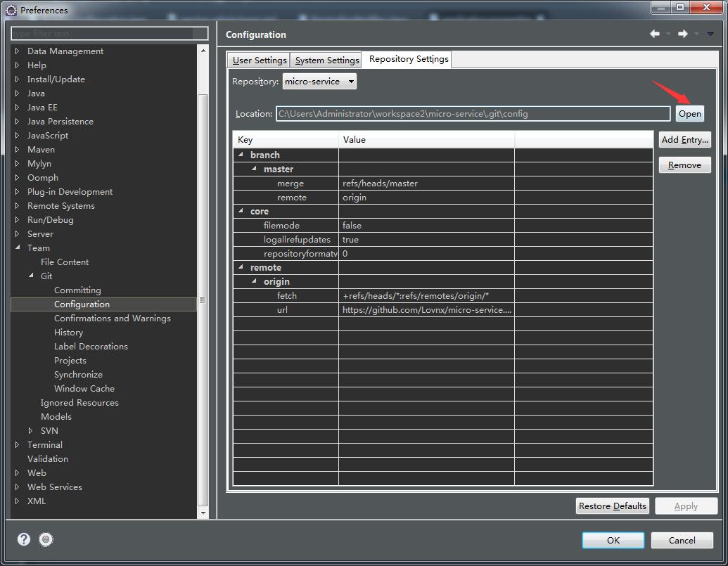Click the Open button next to Location
Image resolution: width=728 pixels, height=566 pixels.
[x=689, y=114]
